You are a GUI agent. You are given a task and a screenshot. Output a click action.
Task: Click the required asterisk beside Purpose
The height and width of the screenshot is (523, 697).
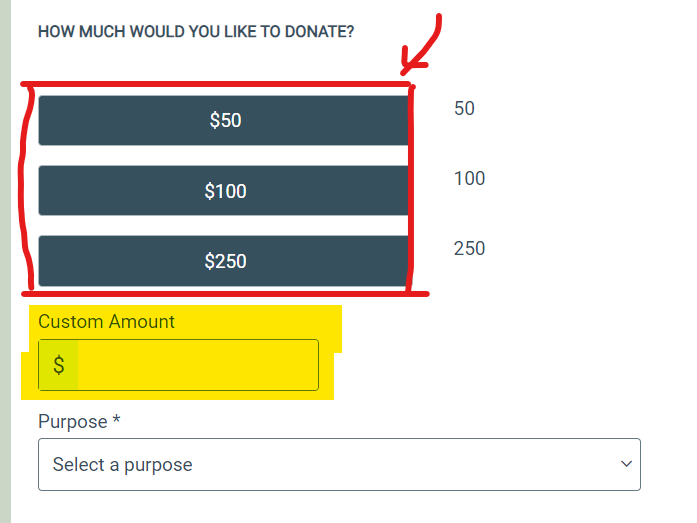116,422
